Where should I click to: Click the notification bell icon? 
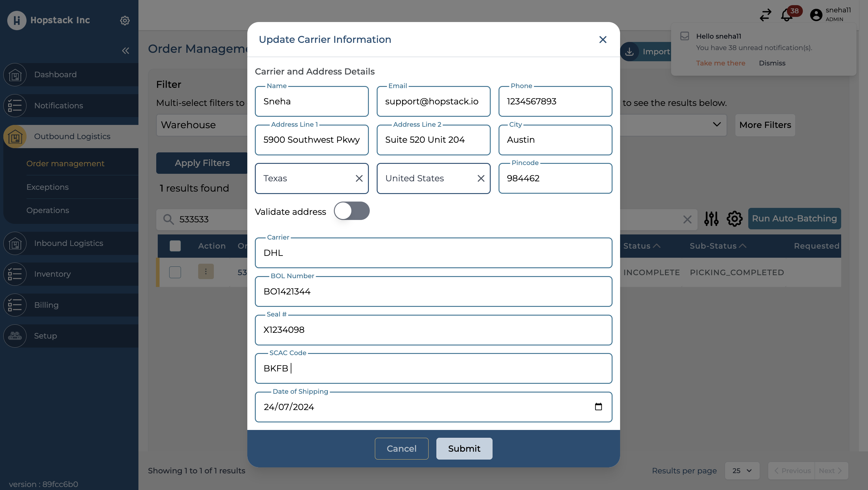[787, 15]
